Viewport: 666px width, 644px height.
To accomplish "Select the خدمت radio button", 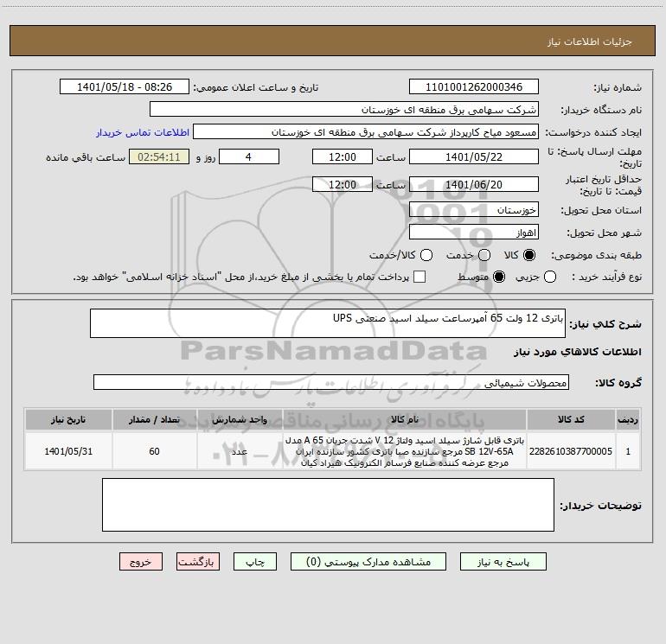I will click(484, 255).
